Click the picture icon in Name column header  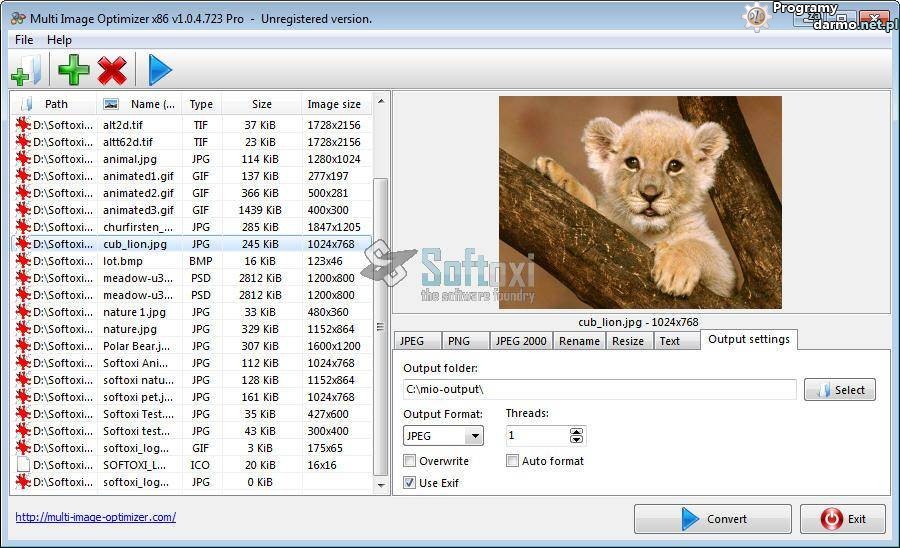(x=111, y=104)
